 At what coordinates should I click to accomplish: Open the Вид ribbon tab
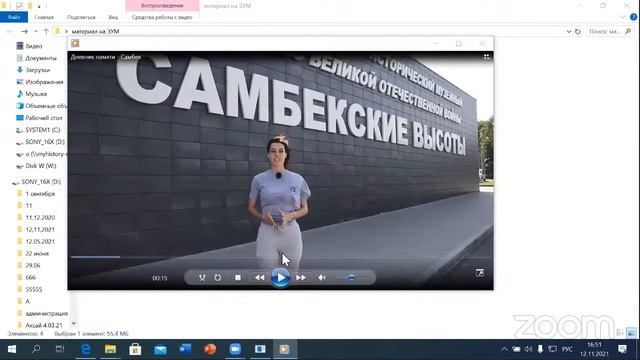pyautogui.click(x=113, y=17)
